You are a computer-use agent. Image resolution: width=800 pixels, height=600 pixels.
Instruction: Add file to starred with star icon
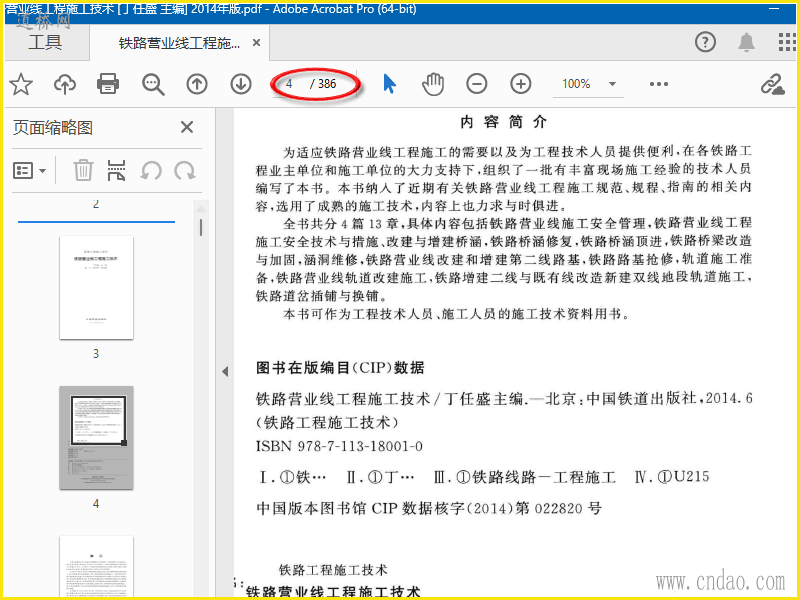(x=21, y=84)
